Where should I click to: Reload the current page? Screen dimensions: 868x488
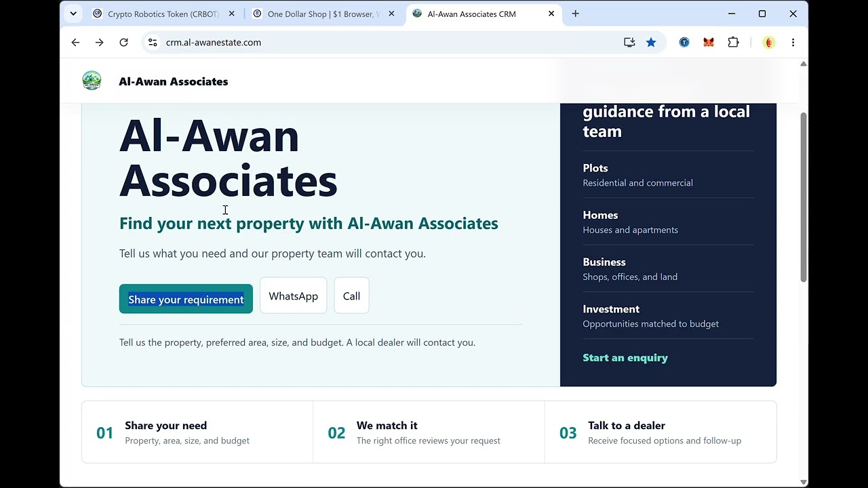click(x=123, y=42)
